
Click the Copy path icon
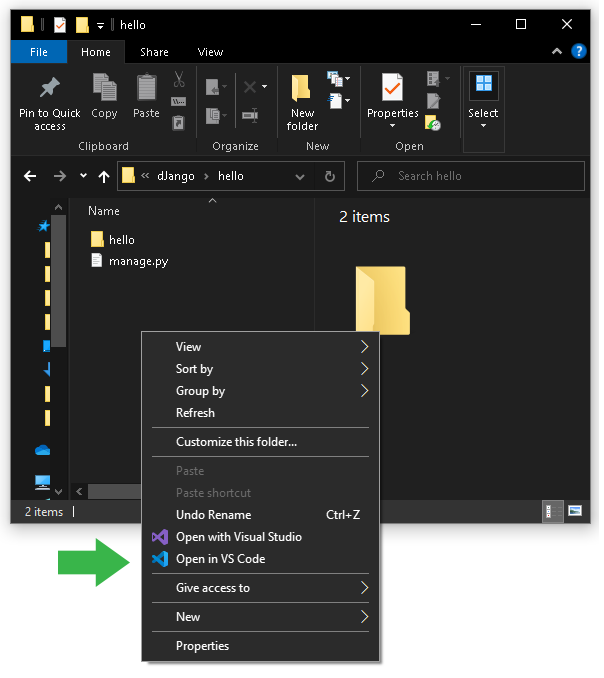pyautogui.click(x=179, y=102)
